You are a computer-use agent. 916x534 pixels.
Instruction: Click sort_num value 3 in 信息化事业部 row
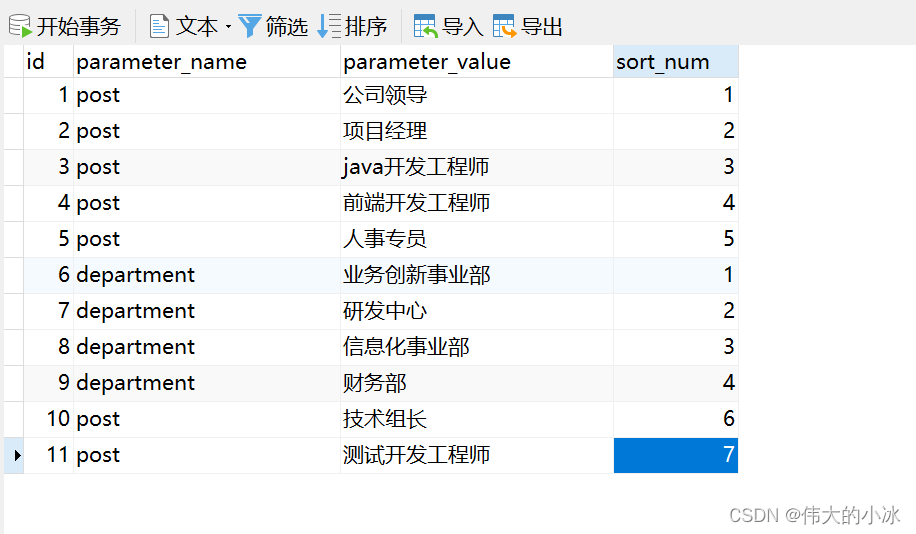tap(676, 347)
